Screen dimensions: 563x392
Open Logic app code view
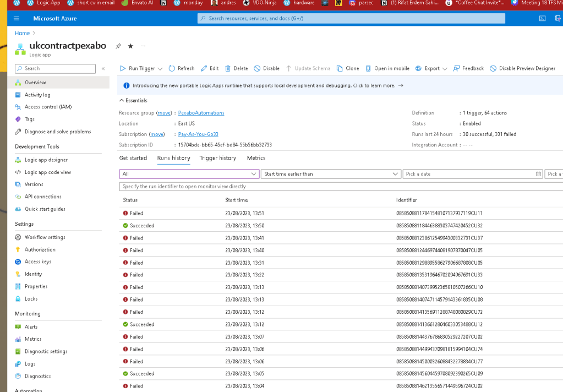(x=48, y=172)
